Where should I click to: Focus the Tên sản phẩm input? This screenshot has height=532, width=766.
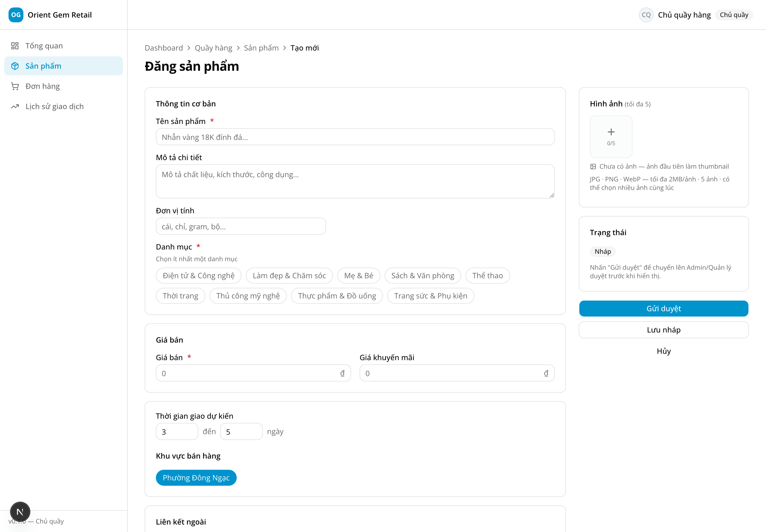[x=355, y=137]
